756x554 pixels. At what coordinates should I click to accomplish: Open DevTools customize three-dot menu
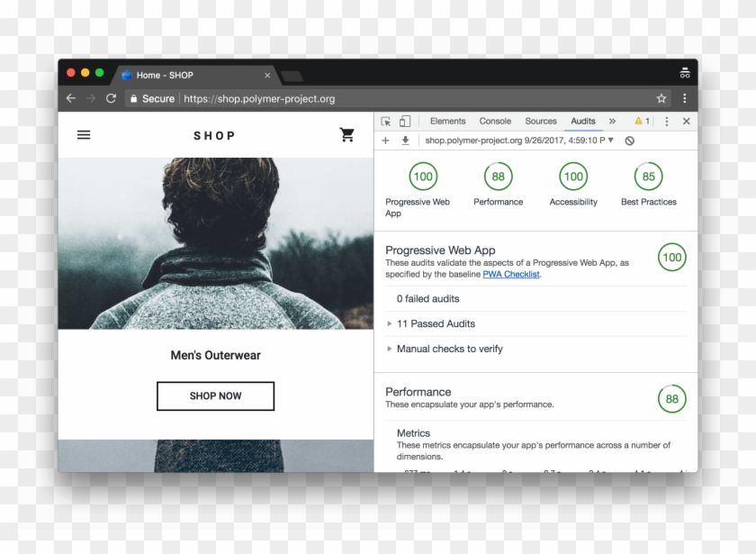[x=667, y=121]
